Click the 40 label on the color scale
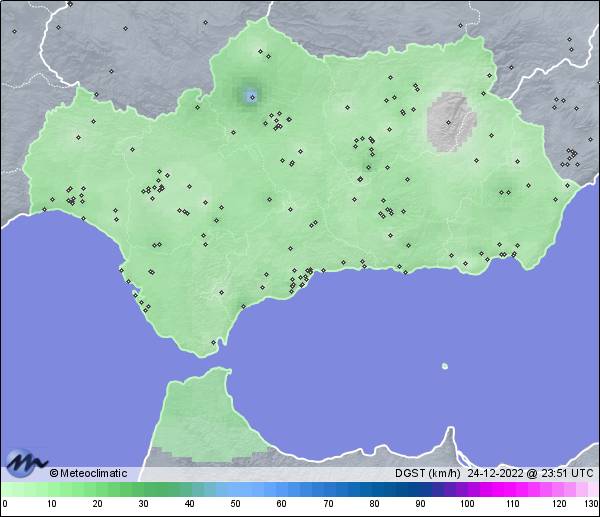Image resolution: width=600 pixels, height=517 pixels. [189, 503]
